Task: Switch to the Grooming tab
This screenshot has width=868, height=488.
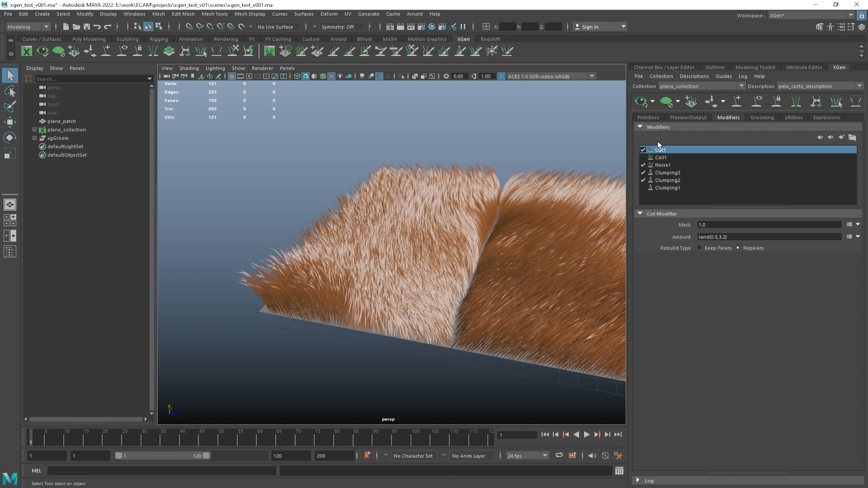Action: click(x=762, y=117)
